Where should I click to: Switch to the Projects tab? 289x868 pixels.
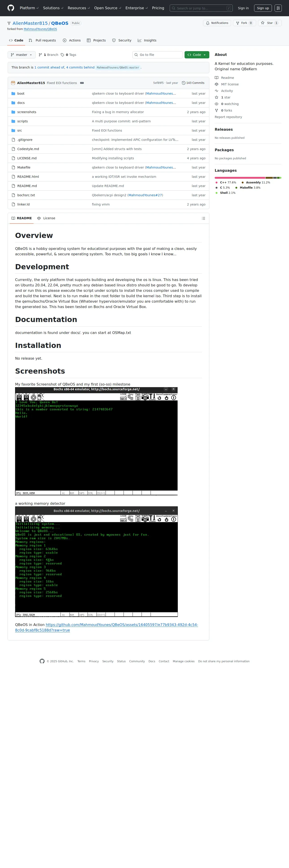tap(96, 40)
